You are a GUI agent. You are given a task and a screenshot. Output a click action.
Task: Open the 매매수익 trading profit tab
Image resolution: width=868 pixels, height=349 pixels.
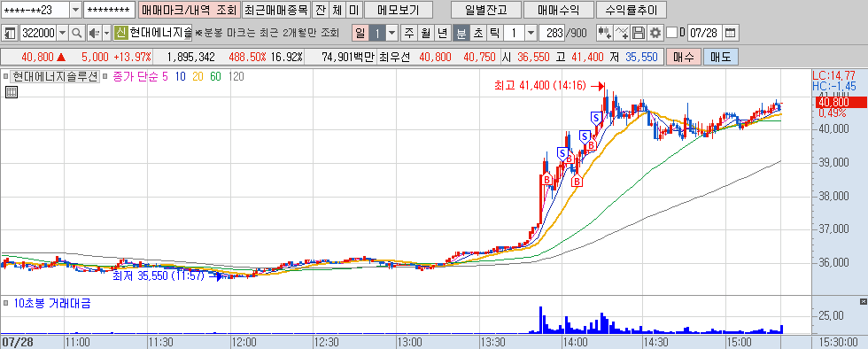[x=559, y=10]
